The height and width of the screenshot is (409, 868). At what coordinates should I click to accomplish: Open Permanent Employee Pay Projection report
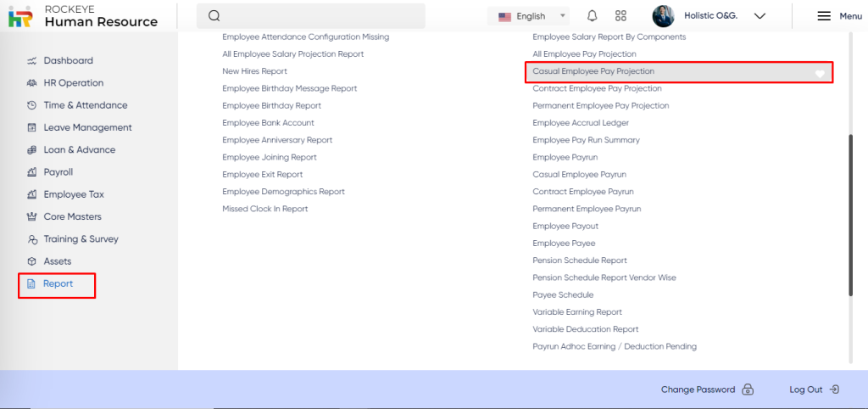pyautogui.click(x=601, y=106)
